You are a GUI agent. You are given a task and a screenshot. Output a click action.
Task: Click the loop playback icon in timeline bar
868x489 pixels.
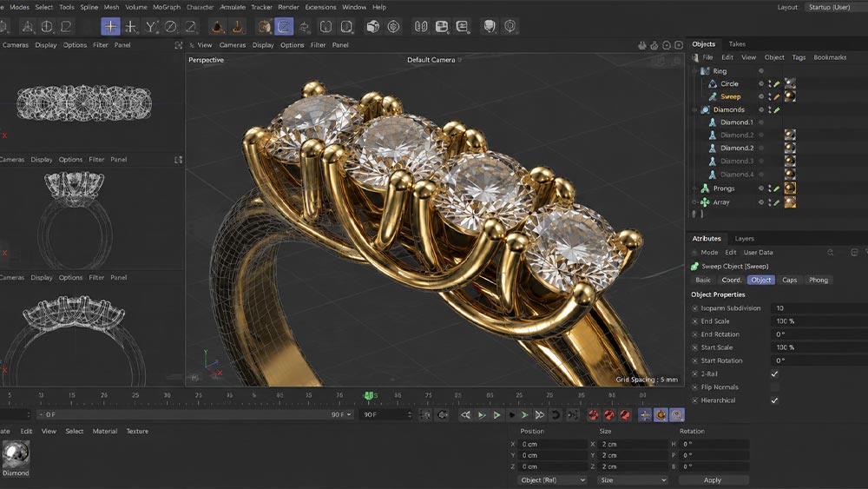pyautogui.click(x=556, y=415)
